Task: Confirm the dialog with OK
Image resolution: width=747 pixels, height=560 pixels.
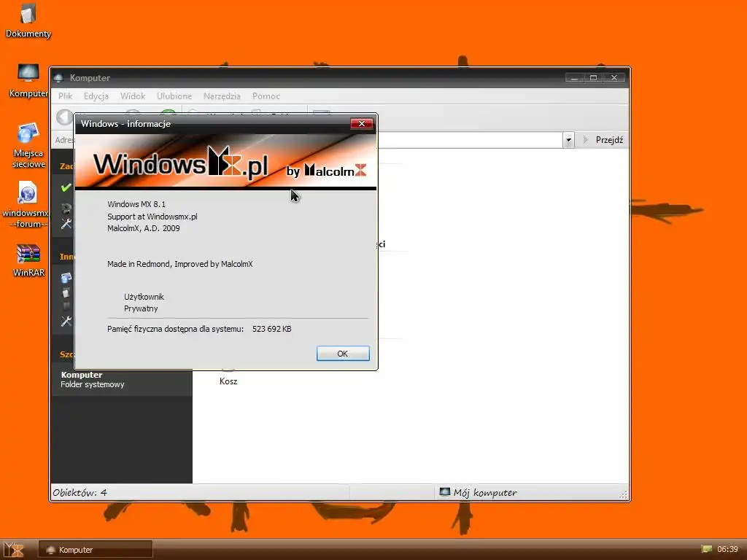Action: 343,354
